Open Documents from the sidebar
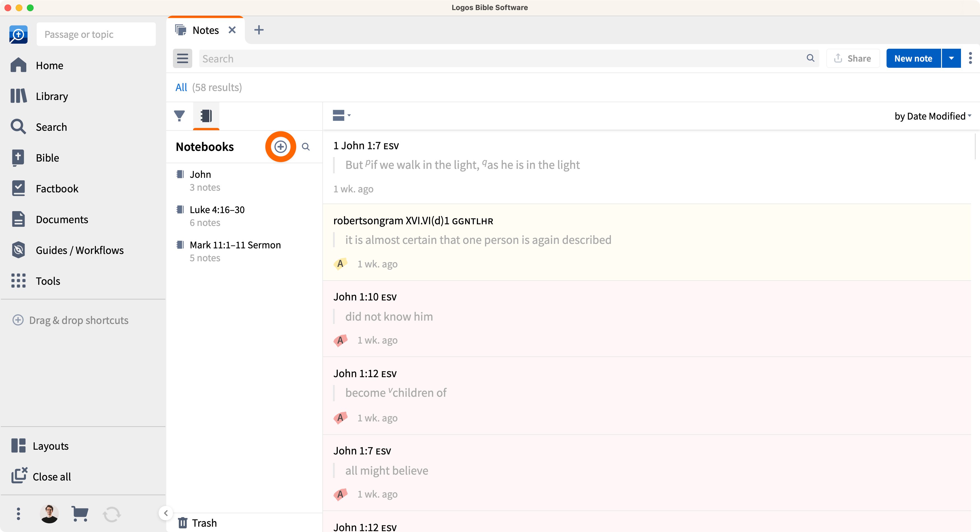The width and height of the screenshot is (980, 532). 50,219
